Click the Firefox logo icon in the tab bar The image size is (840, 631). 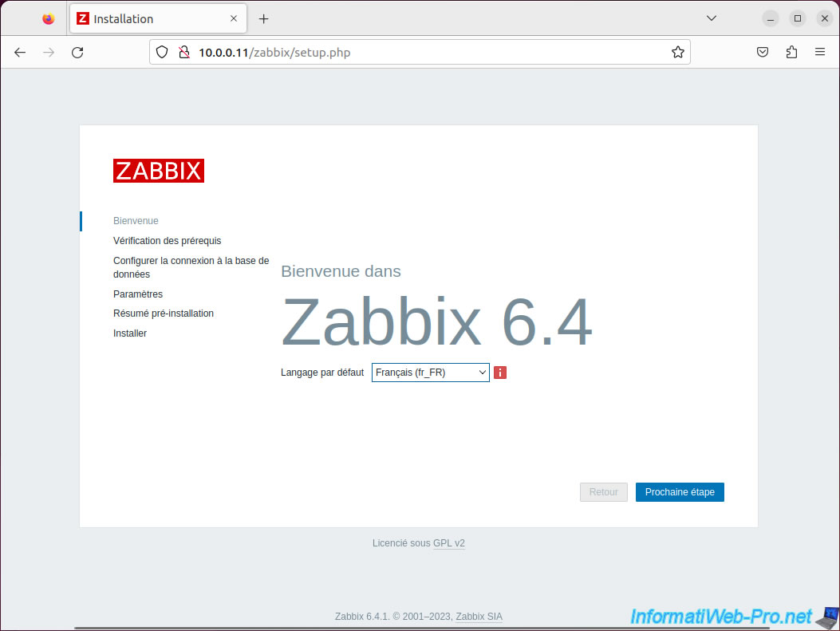coord(48,19)
